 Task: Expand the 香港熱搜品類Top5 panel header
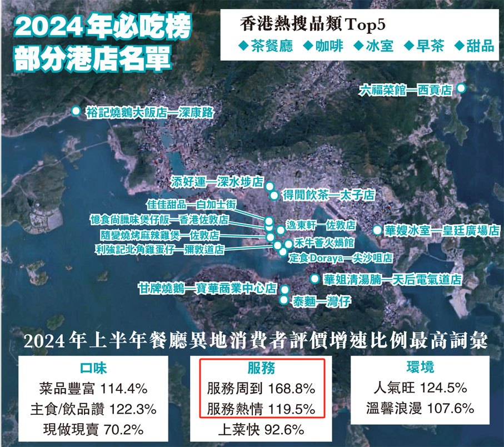tap(311, 23)
